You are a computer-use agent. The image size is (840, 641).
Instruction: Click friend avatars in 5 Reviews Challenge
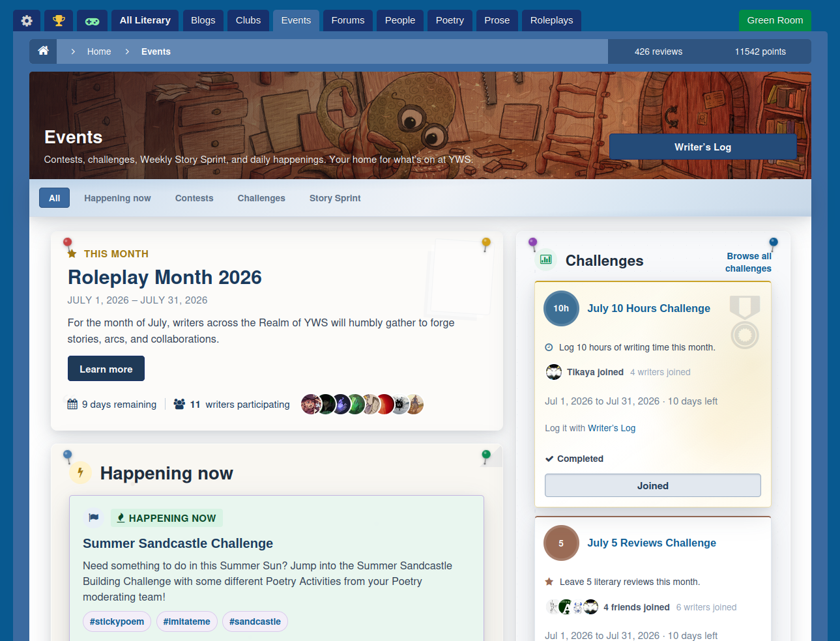point(572,607)
